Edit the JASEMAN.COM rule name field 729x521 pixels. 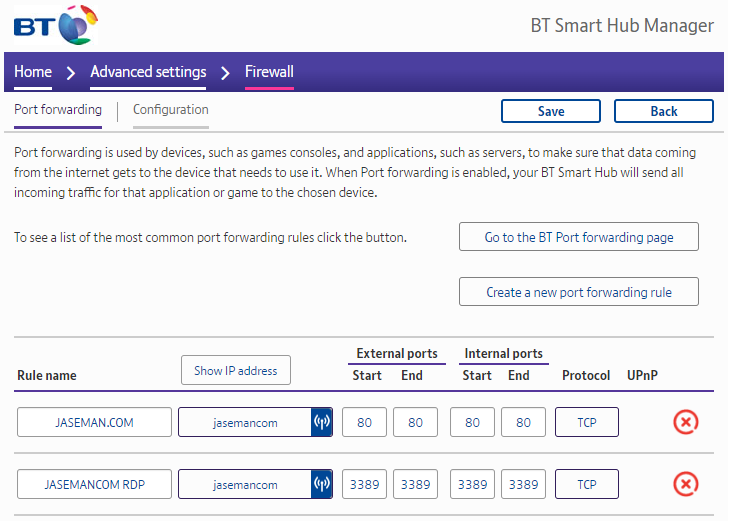click(x=94, y=422)
